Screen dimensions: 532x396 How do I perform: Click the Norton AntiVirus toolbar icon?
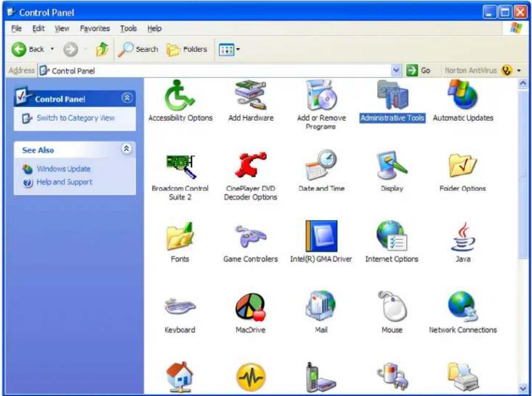(x=507, y=70)
